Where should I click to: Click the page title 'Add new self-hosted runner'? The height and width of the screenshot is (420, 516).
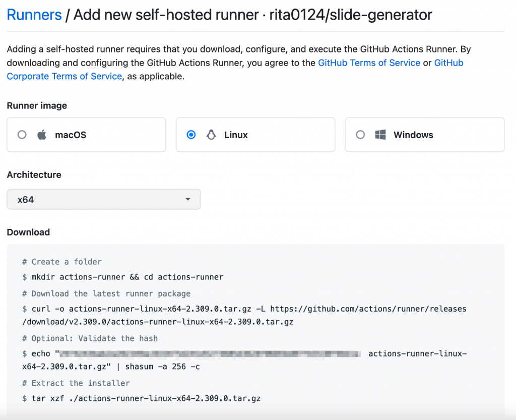point(166,15)
